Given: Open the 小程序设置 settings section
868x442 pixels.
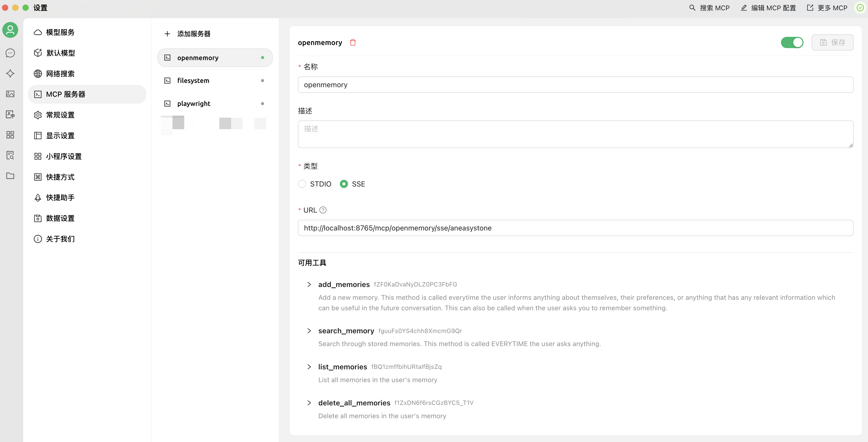Looking at the screenshot, I should pyautogui.click(x=87, y=156).
